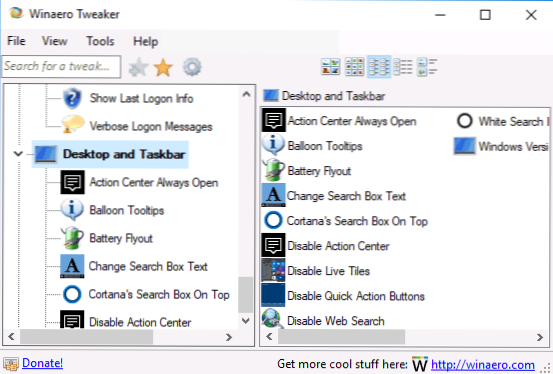The image size is (553, 374).
Task: Select the highlighted list view mode icon
Action: pos(379,67)
